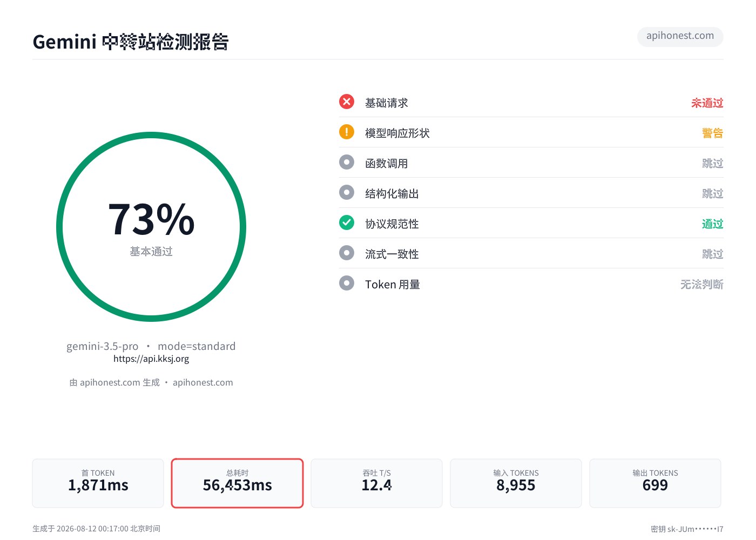Click the green check icon beside 协议规范性
This screenshot has width=756, height=540.
click(347, 222)
